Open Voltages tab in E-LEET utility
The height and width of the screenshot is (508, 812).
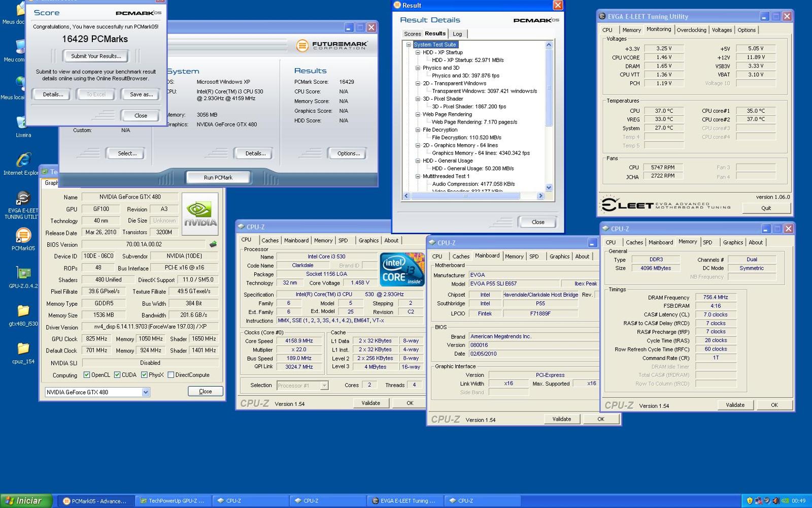[x=722, y=30]
